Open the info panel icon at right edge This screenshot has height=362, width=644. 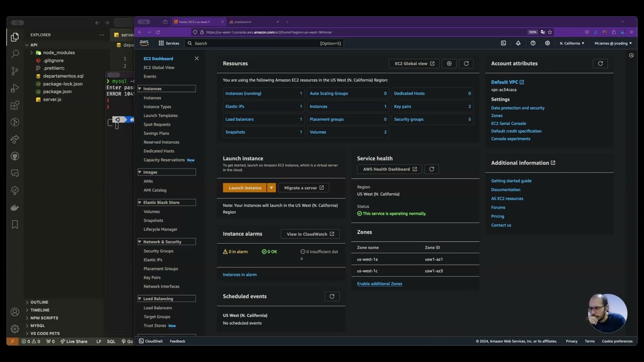coord(631,55)
